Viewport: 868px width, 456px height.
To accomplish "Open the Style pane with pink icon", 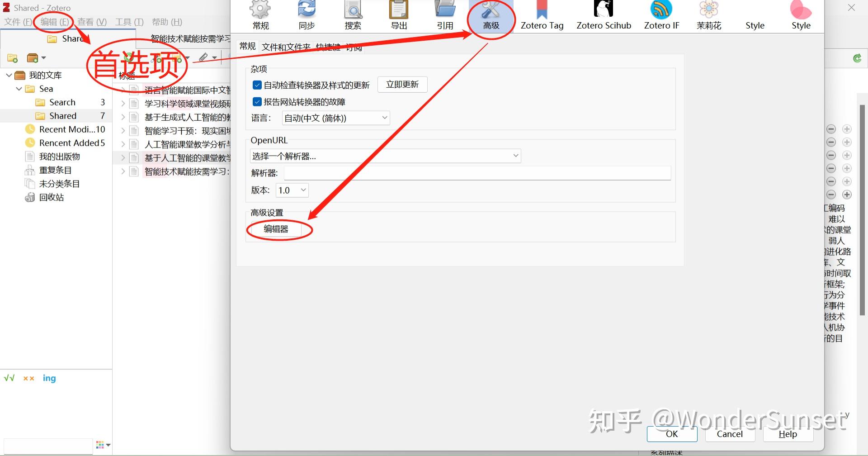I will point(801,15).
